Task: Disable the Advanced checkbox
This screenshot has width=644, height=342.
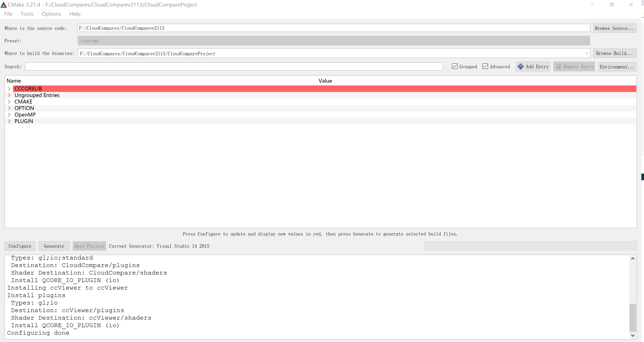Action: pyautogui.click(x=485, y=66)
